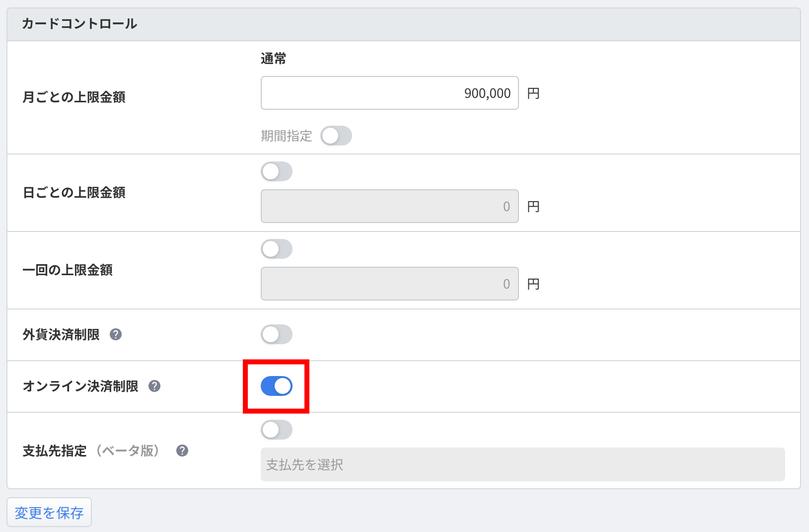Screen dimensions: 809x532
Task: Turn on the 日ごとの上限金額 switch
Action: [x=277, y=171]
